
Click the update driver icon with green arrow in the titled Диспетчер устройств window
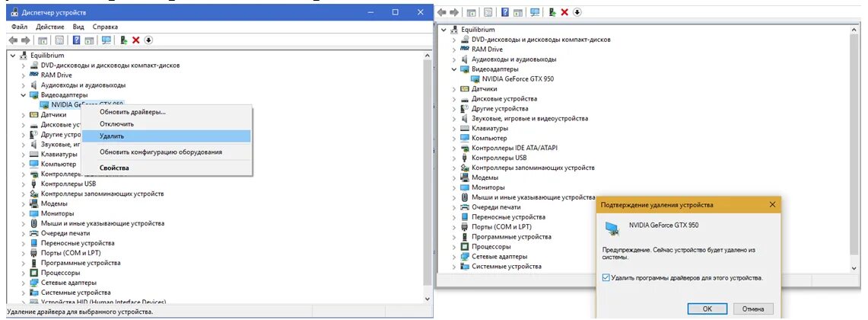[123, 40]
